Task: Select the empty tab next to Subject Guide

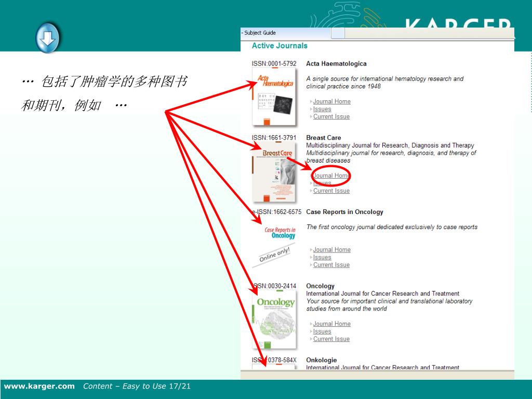Action: 338,33
